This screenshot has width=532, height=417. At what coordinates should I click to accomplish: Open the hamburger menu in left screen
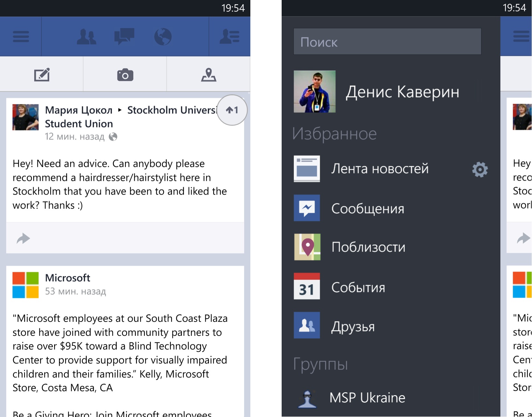click(x=21, y=36)
